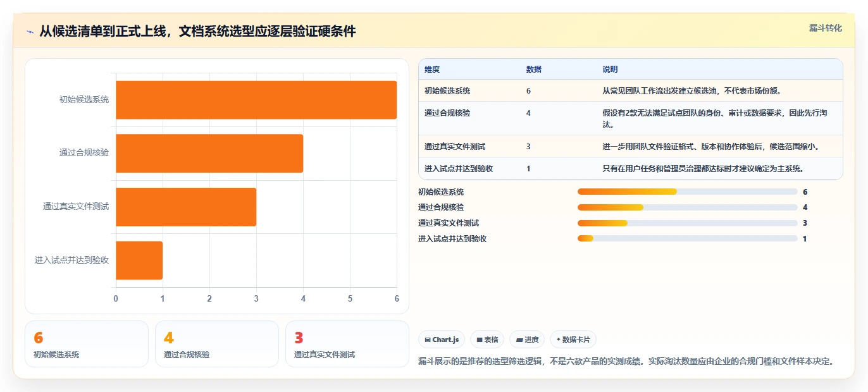Viewport: 868px width, 392px height.
Task: Click the 表格 chip
Action: pos(487,340)
